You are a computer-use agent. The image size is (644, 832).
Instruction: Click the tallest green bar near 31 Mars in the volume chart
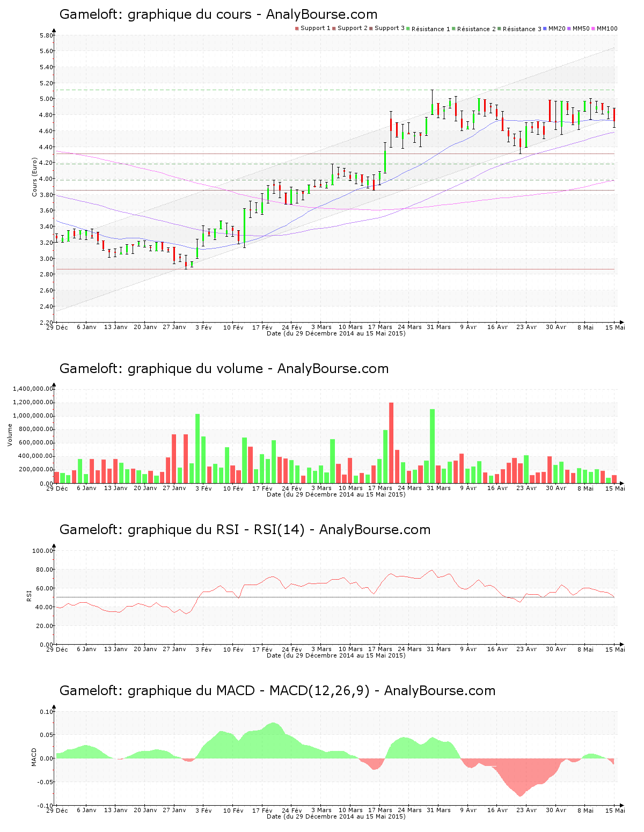point(433,446)
